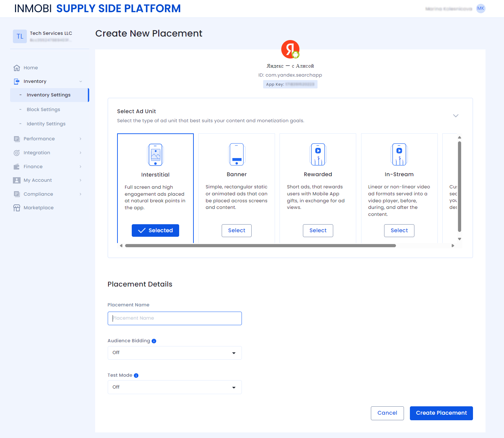This screenshot has height=438, width=504.
Task: Select the In-Stream ad unit
Action: [399, 230]
